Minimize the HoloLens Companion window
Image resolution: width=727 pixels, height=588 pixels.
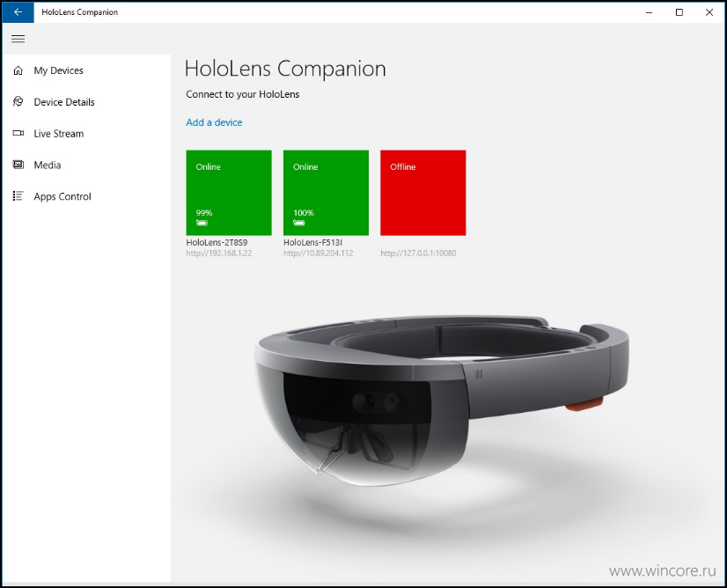click(x=650, y=12)
